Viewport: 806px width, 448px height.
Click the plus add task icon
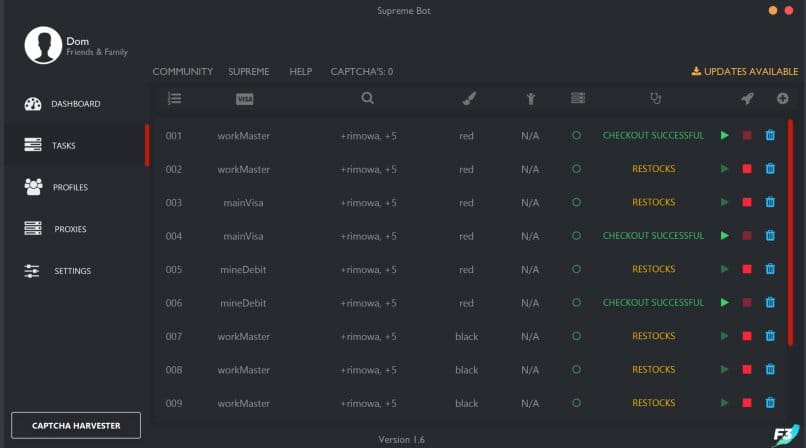782,98
